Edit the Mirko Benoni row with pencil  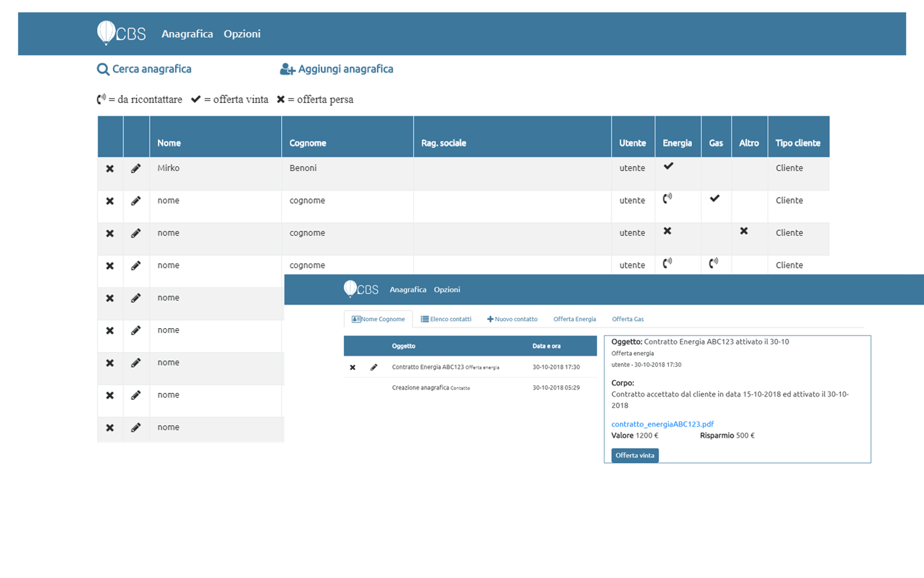point(136,169)
